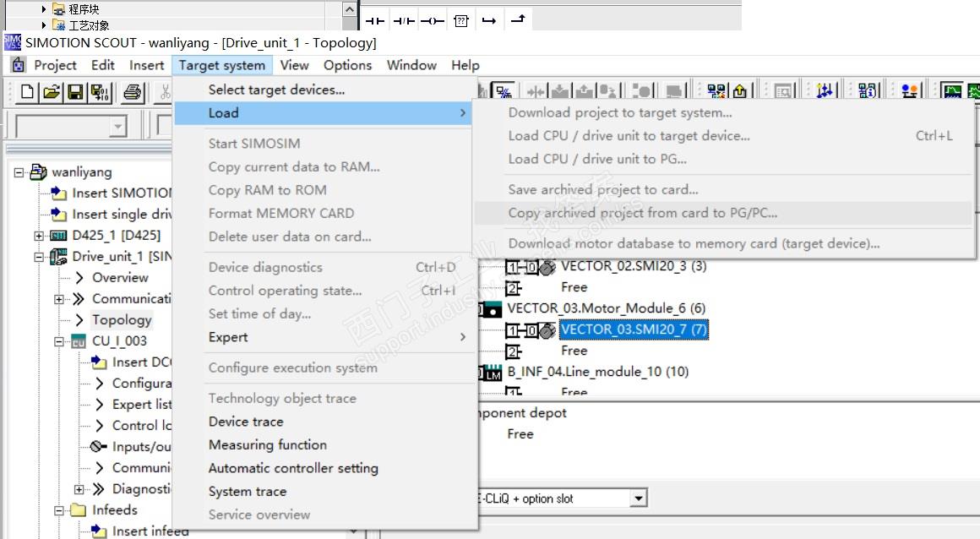
Task: Collapse the Drive_unit_1 tree node
Action: click(x=39, y=257)
